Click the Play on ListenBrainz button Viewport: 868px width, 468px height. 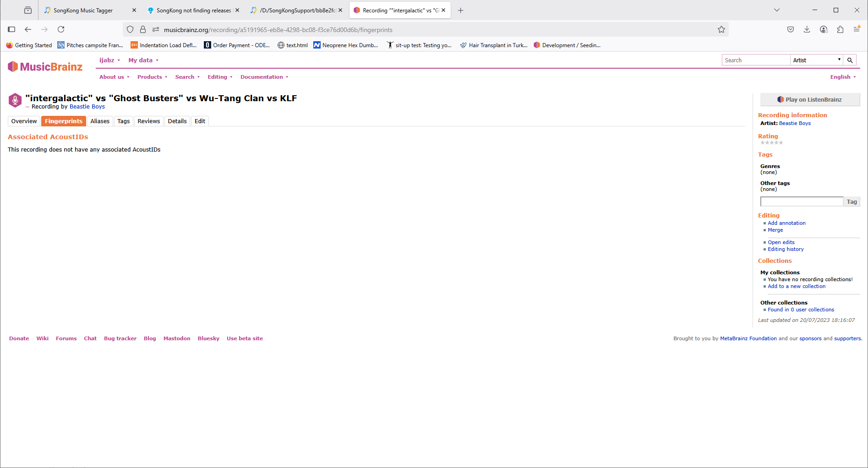click(x=810, y=99)
